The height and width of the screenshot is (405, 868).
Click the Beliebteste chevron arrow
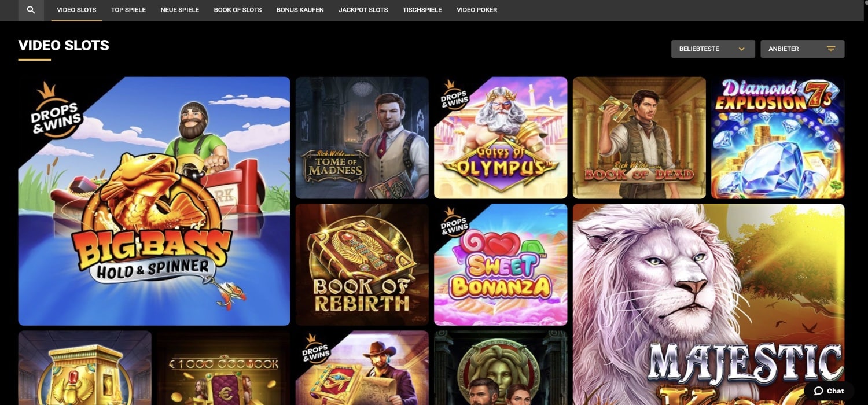pyautogui.click(x=741, y=49)
